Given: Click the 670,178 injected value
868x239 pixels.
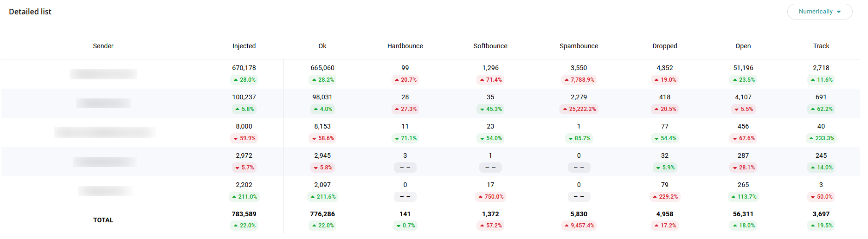Looking at the screenshot, I should pos(244,68).
